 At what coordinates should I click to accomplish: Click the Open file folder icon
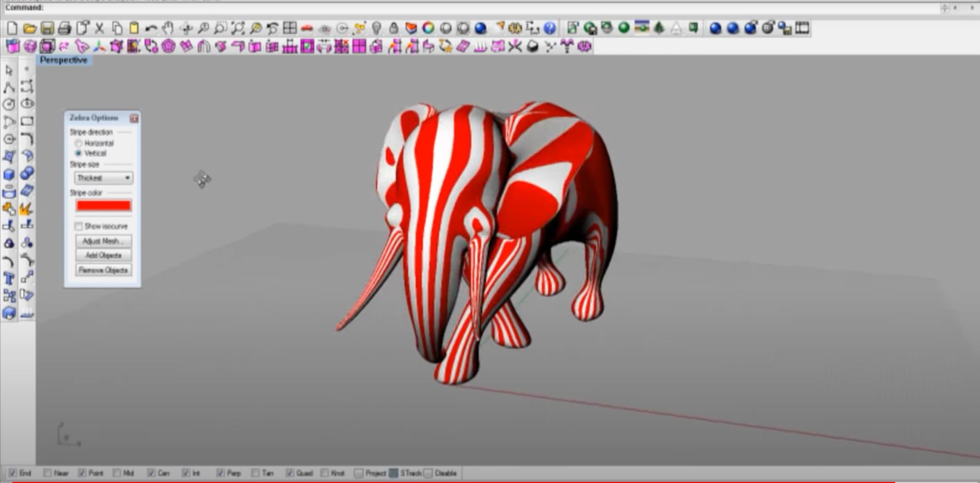29,28
